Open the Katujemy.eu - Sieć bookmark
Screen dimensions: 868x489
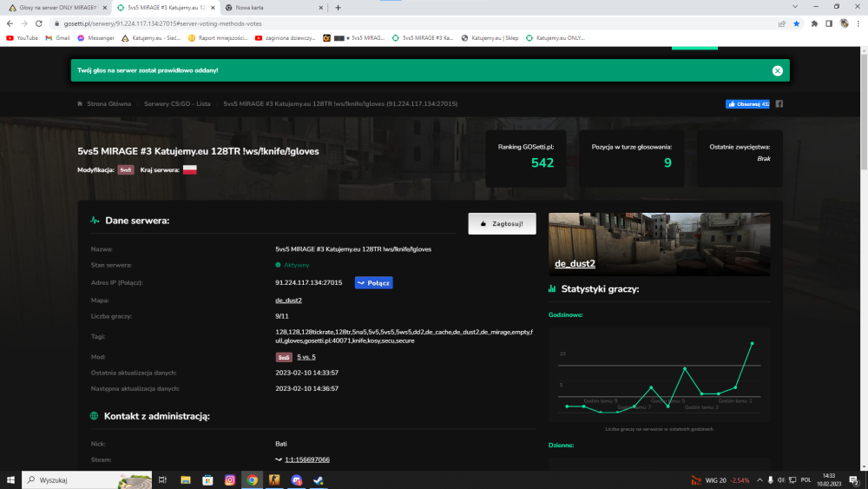[151, 38]
